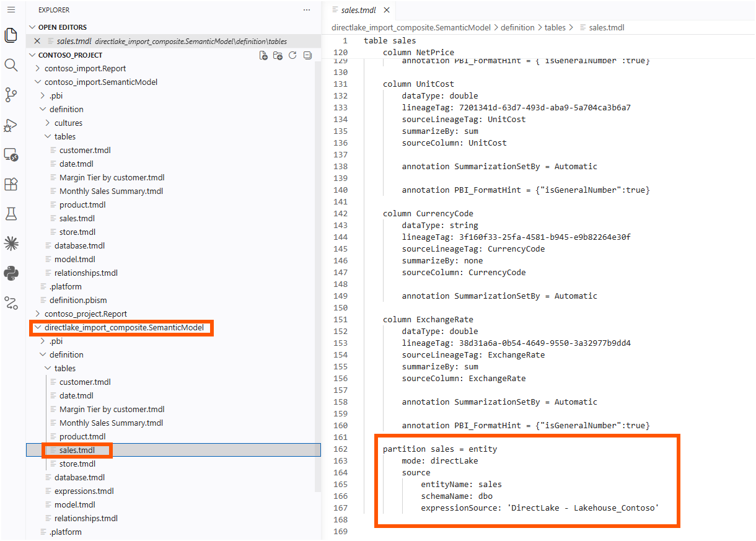Place cursor on 'column ExchangeRate' line
This screenshot has width=756, height=541.
pyautogui.click(x=428, y=319)
